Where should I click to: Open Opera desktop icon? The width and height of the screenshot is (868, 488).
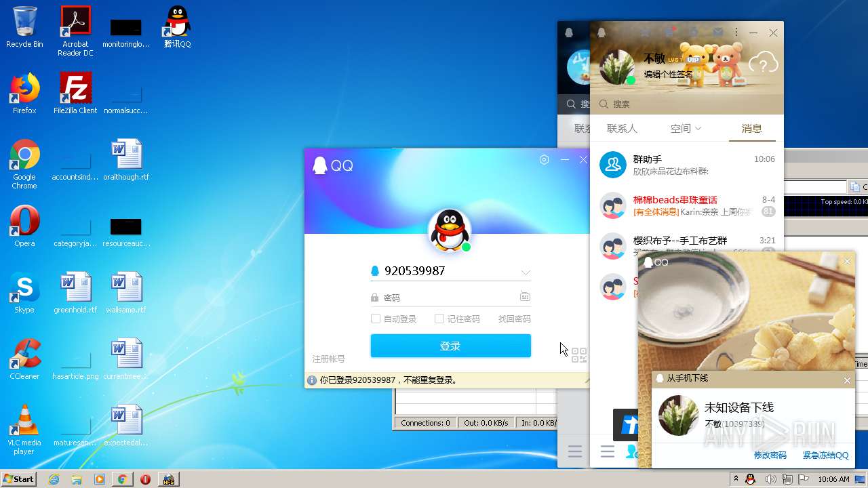[x=24, y=226]
